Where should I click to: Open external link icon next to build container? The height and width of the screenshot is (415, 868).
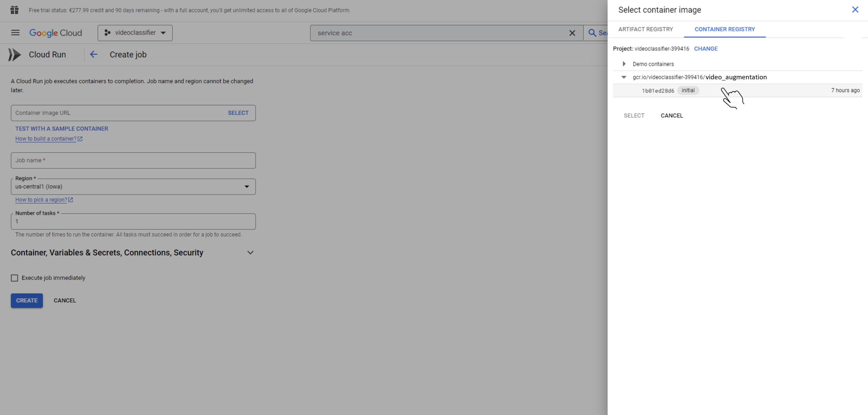(x=80, y=139)
